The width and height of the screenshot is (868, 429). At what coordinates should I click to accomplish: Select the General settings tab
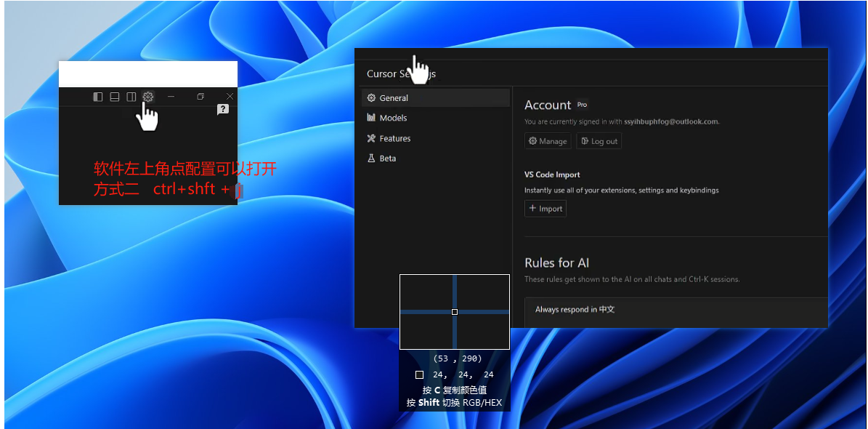436,97
